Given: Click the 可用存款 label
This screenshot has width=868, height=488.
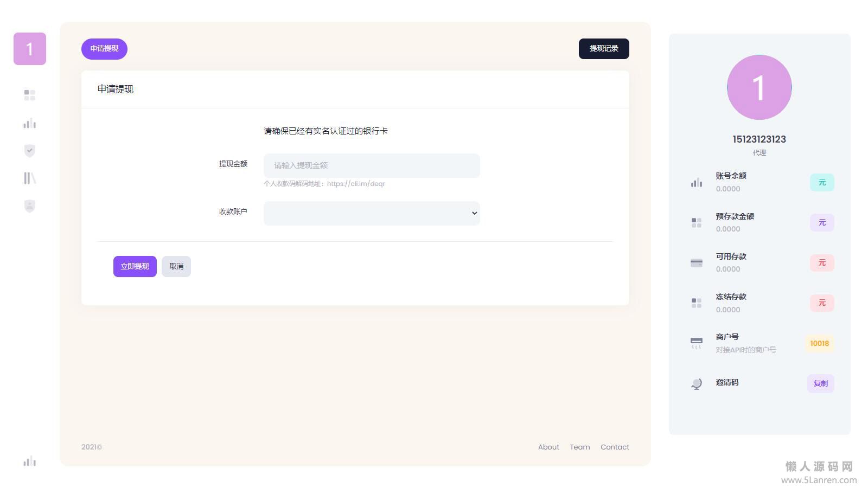Looking at the screenshot, I should [x=731, y=256].
